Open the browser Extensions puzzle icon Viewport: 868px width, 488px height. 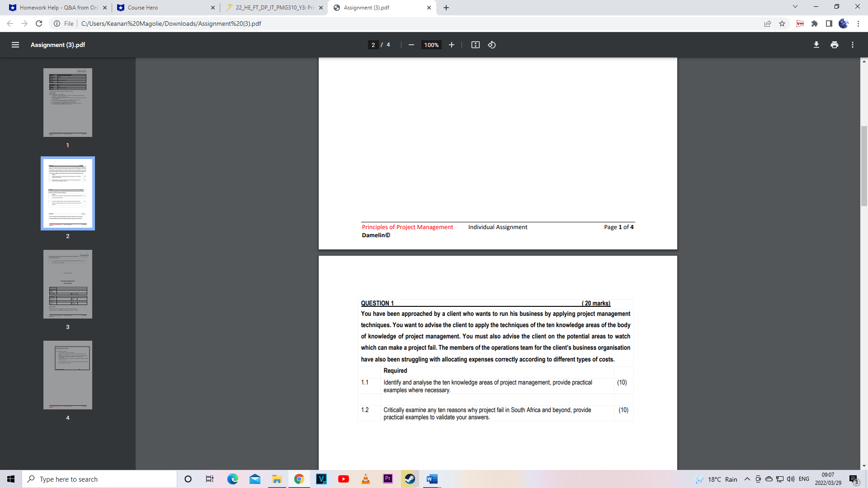[815, 23]
